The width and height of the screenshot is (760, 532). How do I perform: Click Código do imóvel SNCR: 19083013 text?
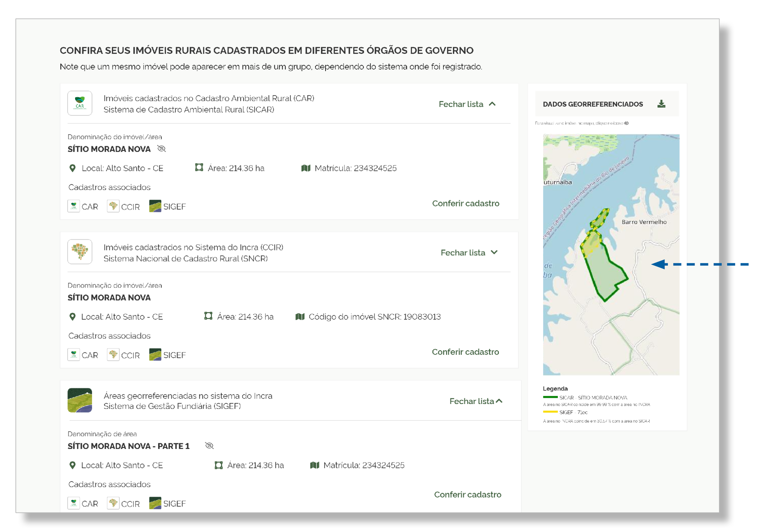375,317
